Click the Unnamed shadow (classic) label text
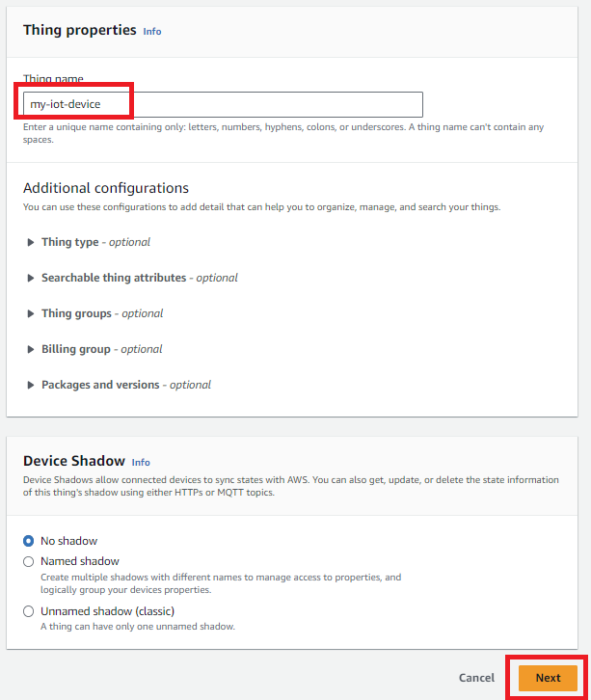Screen dimensions: 591x700 (x=107, y=611)
